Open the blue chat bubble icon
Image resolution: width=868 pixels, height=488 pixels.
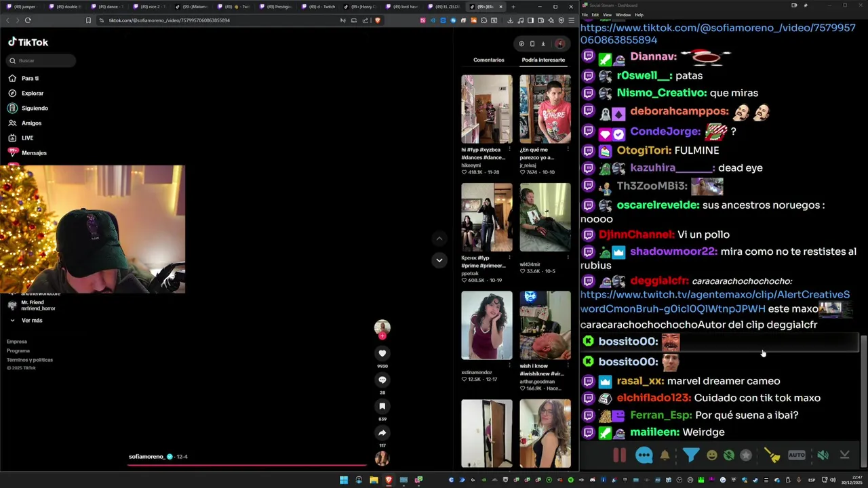pyautogui.click(x=644, y=455)
